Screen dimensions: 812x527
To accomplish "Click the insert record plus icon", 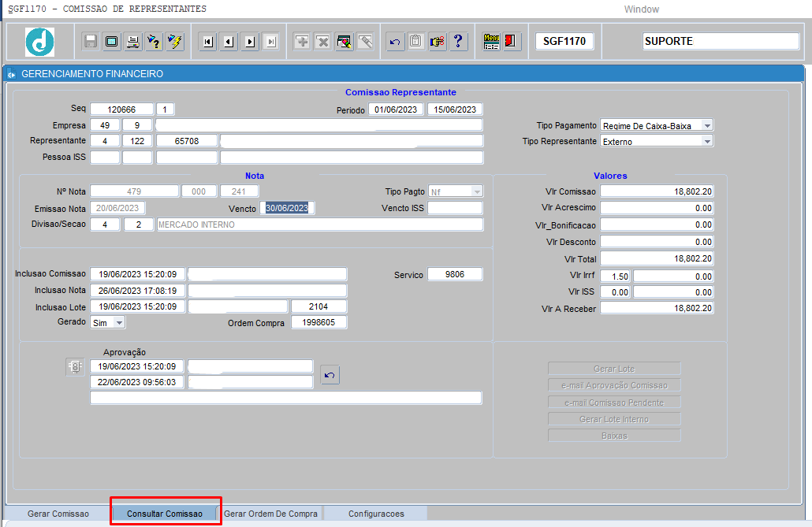I will pos(302,42).
